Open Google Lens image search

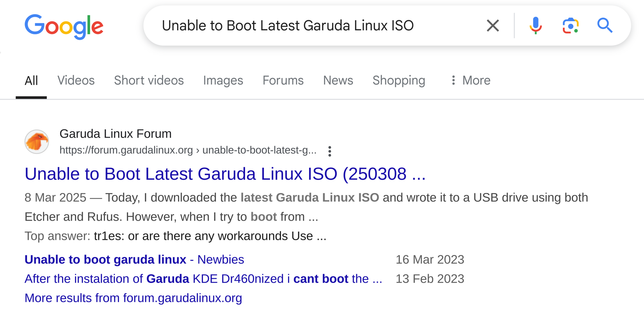pyautogui.click(x=570, y=26)
